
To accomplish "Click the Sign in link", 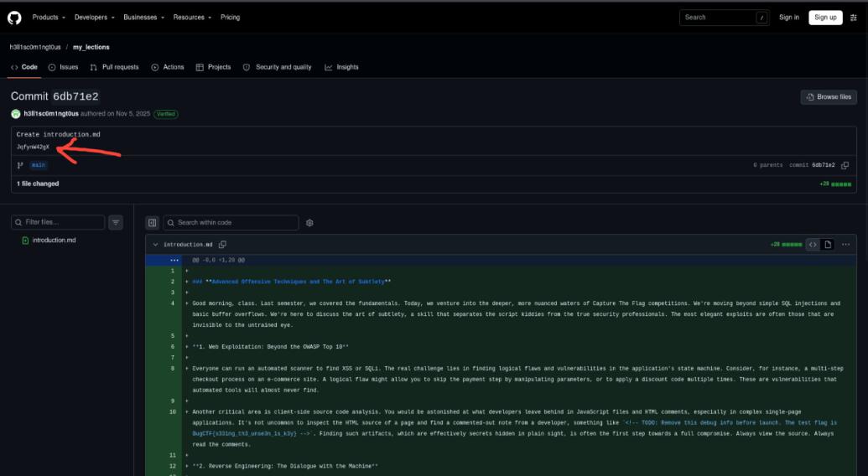I will point(789,17).
